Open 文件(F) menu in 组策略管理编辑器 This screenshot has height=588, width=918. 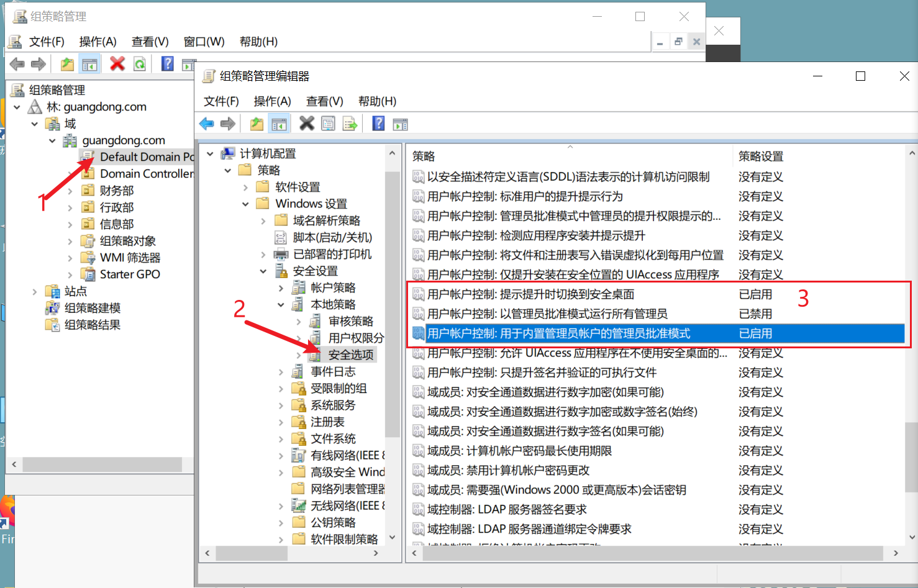(x=221, y=101)
